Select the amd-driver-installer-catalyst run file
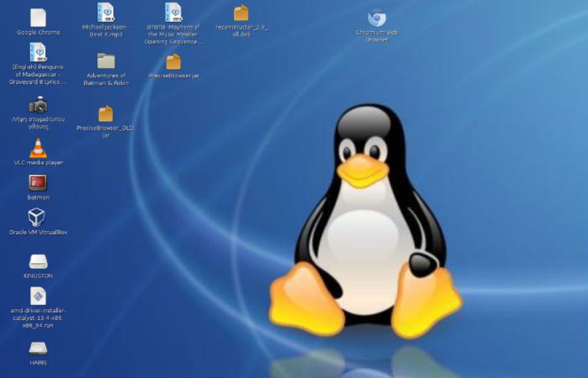Screen dimensions: 588x378 (38, 295)
